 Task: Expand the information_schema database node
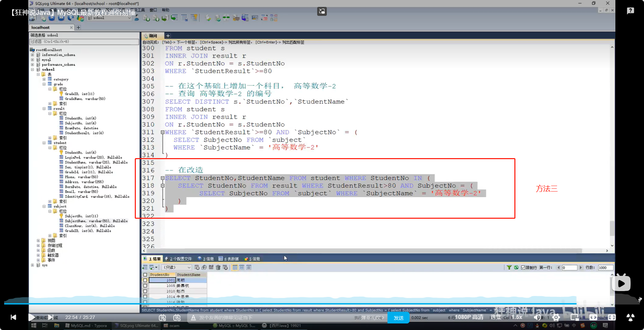[x=32, y=55]
